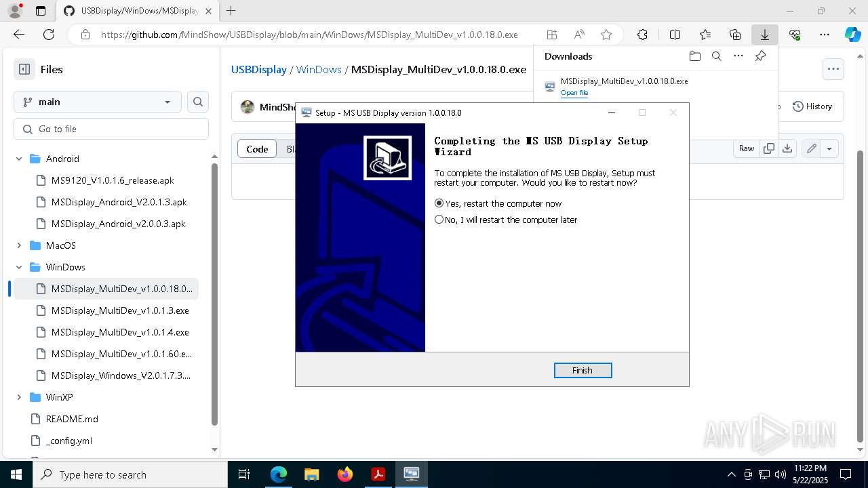Click the Raw button
Screen dimensions: 868x488
(747, 148)
